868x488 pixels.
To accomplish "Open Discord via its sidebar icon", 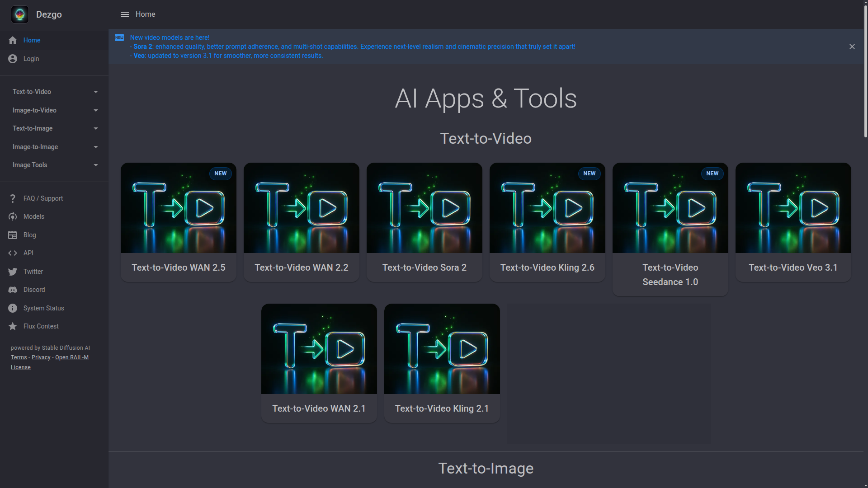I will pyautogui.click(x=13, y=290).
